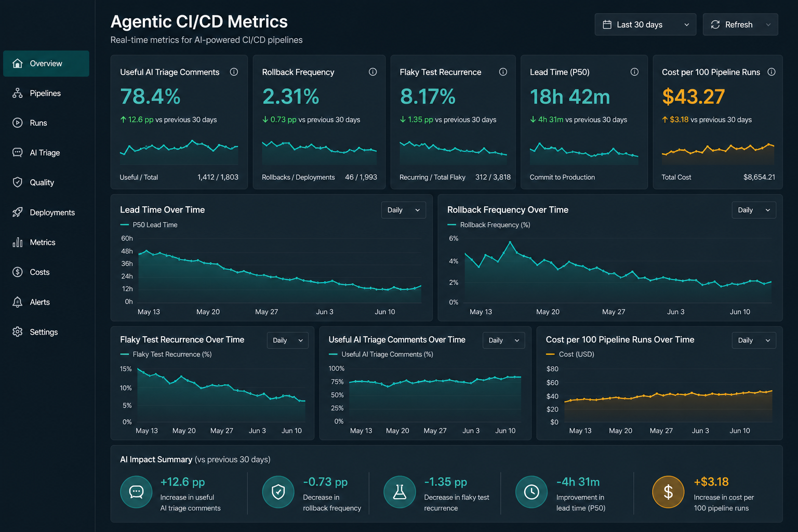The width and height of the screenshot is (798, 532).
Task: Click the Pipelines sidebar icon
Action: point(18,93)
